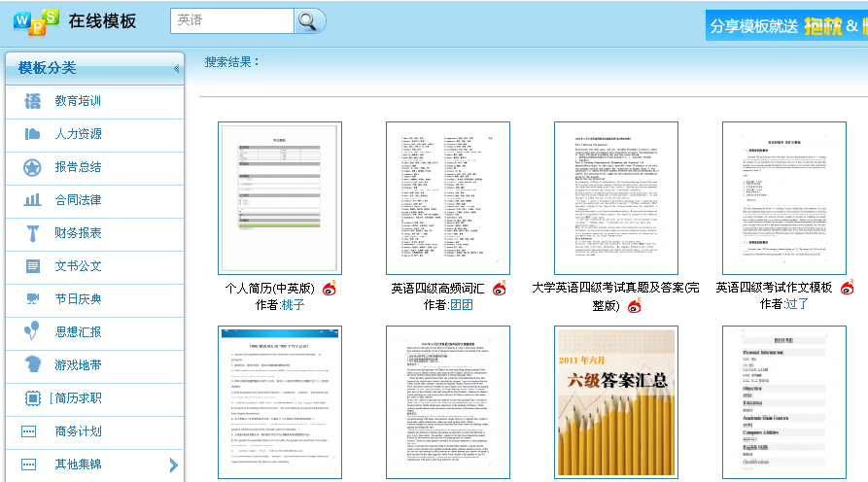Click the 分享模板就送抱枕 banner

(786, 26)
